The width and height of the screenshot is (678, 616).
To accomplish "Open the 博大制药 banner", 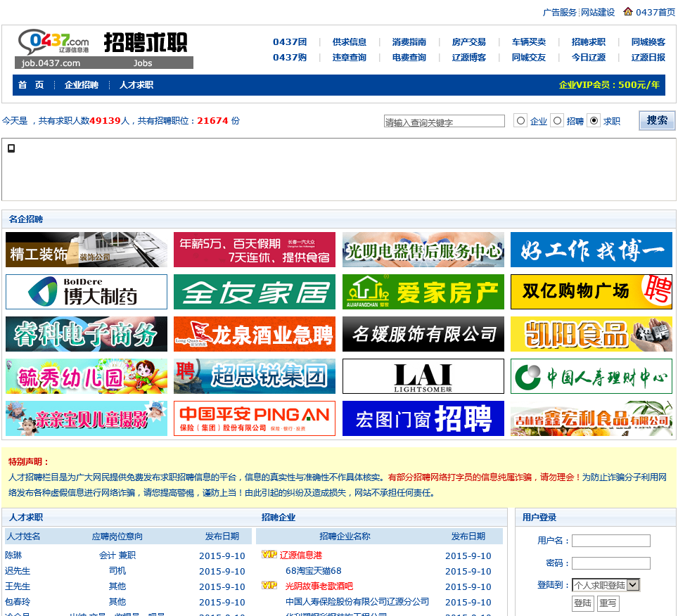I will 87,292.
